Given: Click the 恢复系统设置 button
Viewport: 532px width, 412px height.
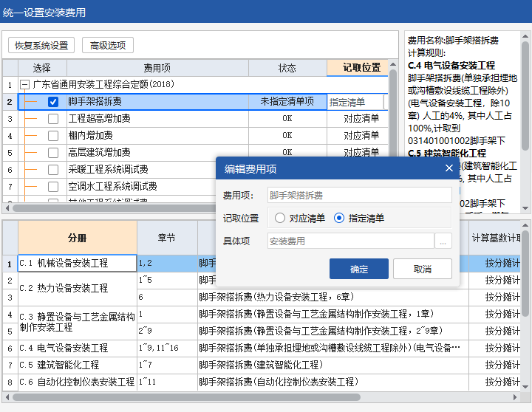Looking at the screenshot, I should pyautogui.click(x=41, y=45).
